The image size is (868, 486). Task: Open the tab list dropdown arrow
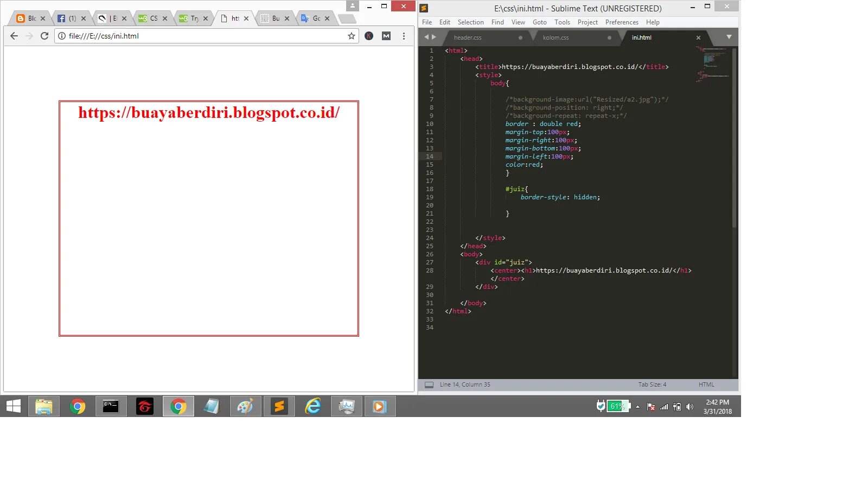point(729,37)
